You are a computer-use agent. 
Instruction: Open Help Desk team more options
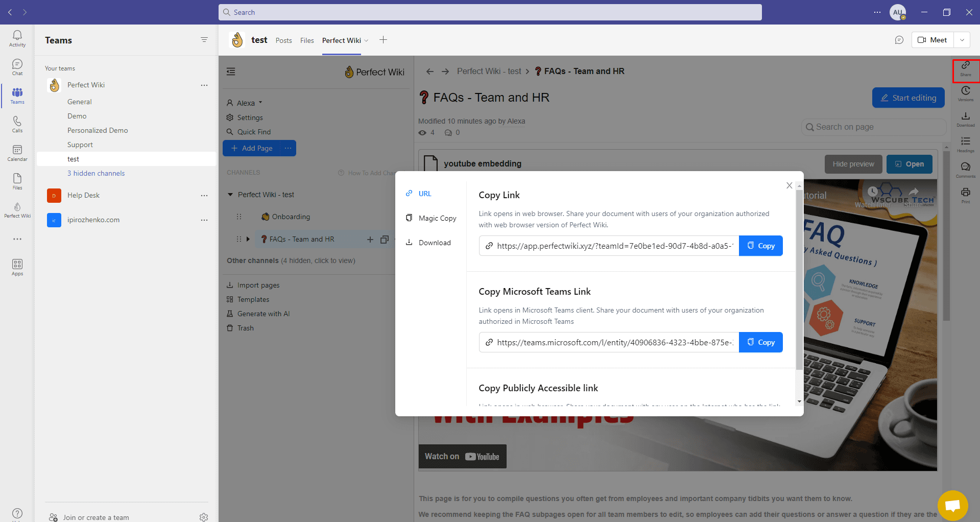[204, 196]
